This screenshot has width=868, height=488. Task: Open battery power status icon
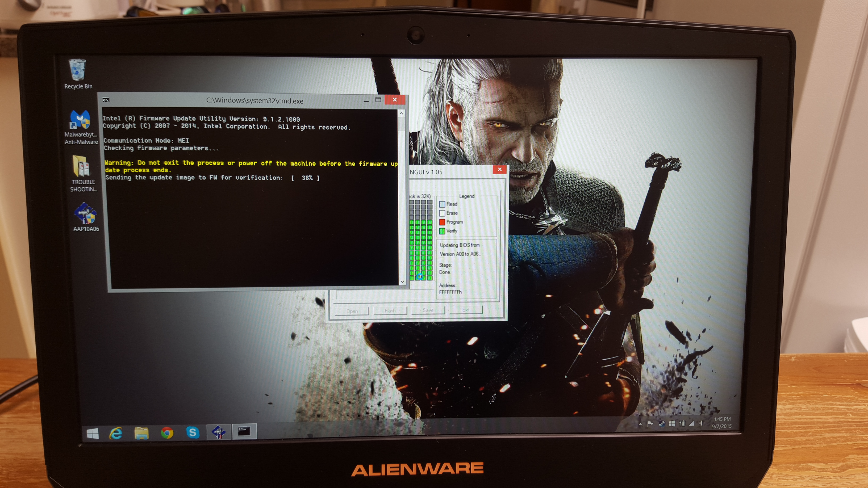(682, 423)
